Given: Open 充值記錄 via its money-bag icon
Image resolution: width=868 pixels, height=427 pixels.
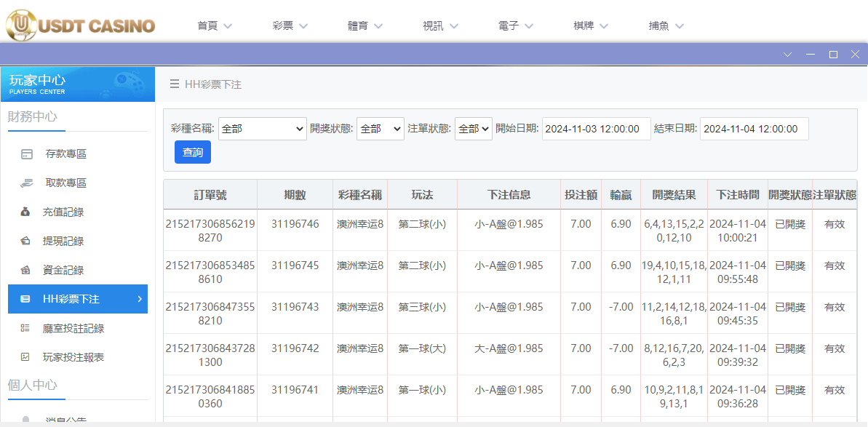Looking at the screenshot, I should click(24, 212).
